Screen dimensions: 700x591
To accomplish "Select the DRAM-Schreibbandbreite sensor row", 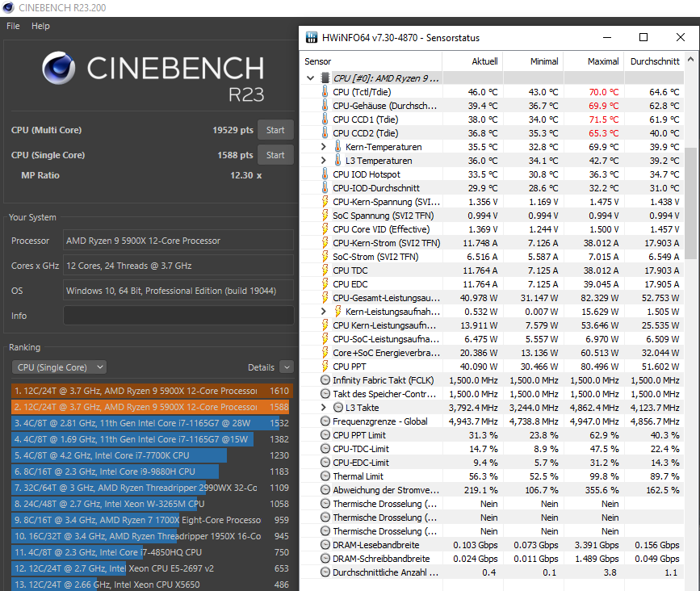I will point(492,559).
